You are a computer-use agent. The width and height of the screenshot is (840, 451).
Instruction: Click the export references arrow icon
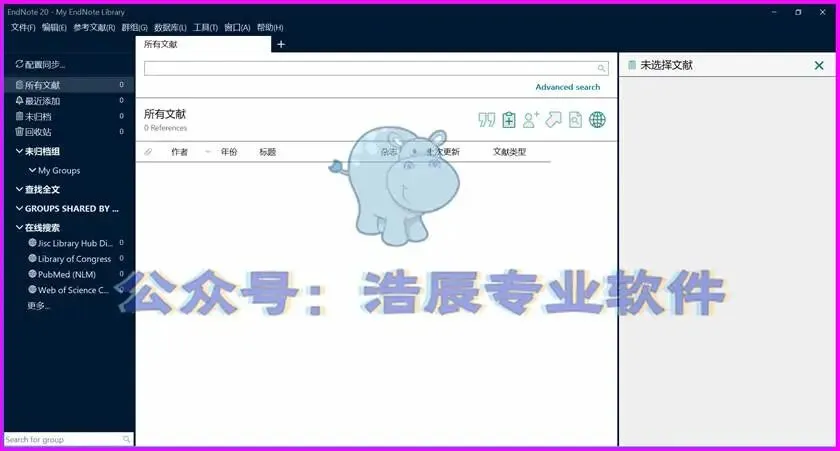(x=553, y=119)
